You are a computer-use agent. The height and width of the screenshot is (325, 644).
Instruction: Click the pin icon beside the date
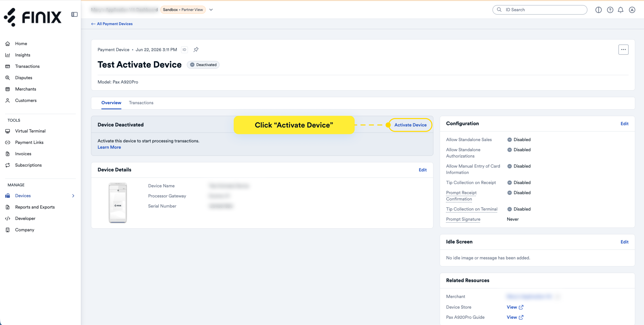[196, 49]
